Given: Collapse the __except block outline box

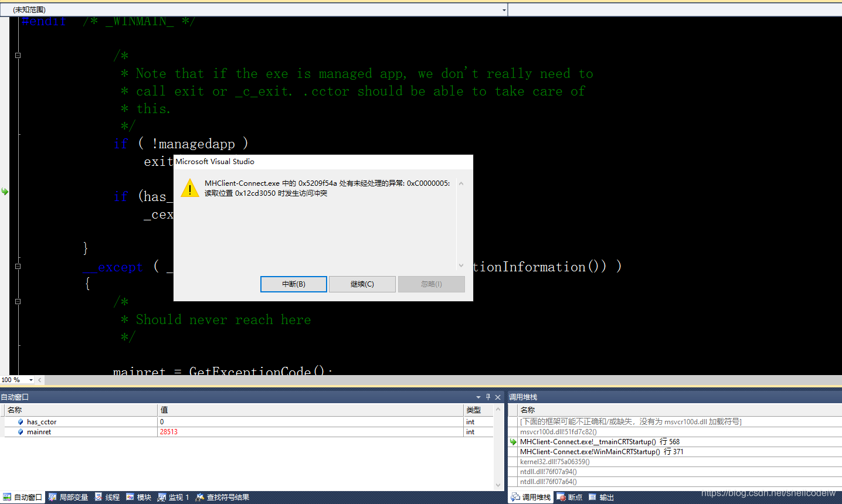Looking at the screenshot, I should (18, 266).
